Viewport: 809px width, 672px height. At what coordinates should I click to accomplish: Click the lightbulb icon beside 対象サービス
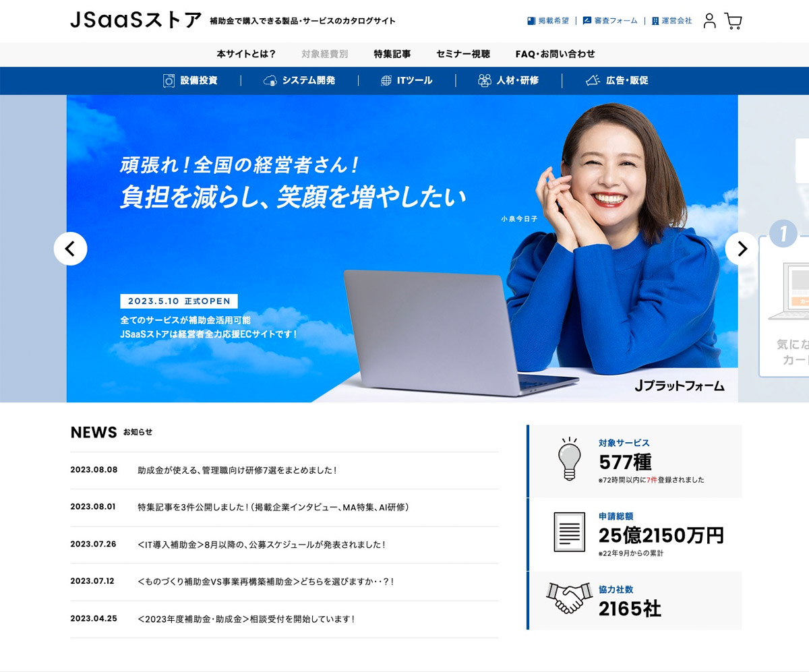pyautogui.click(x=570, y=459)
